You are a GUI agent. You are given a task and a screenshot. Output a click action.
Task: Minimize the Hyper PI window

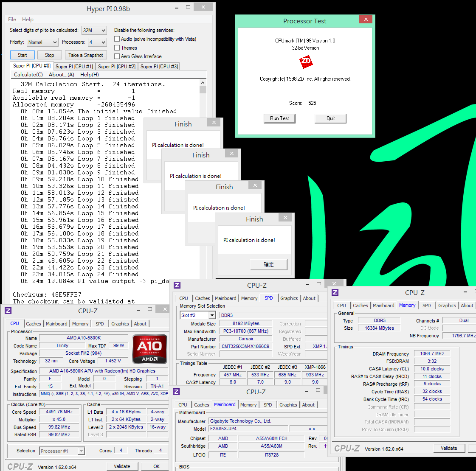[177, 8]
